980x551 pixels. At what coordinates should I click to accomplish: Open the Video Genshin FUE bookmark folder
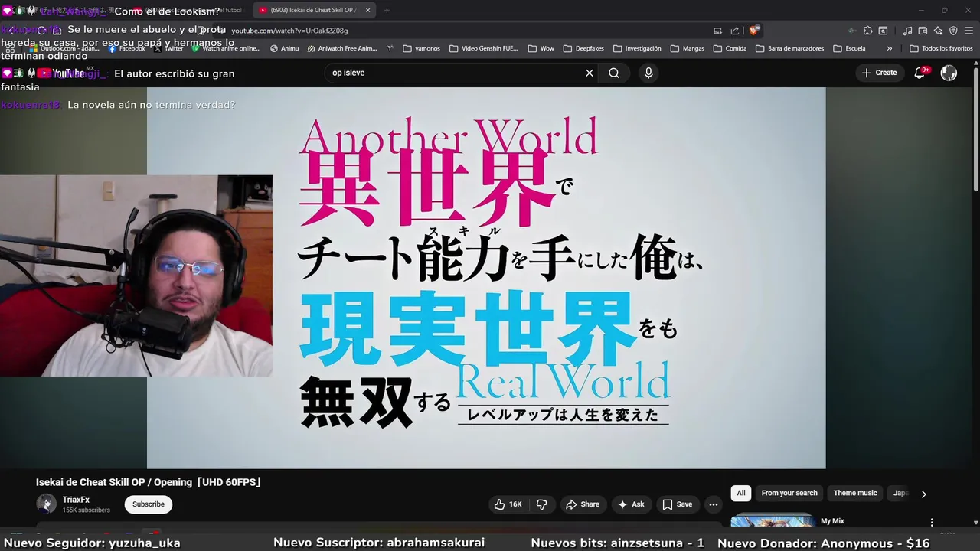coord(484,48)
